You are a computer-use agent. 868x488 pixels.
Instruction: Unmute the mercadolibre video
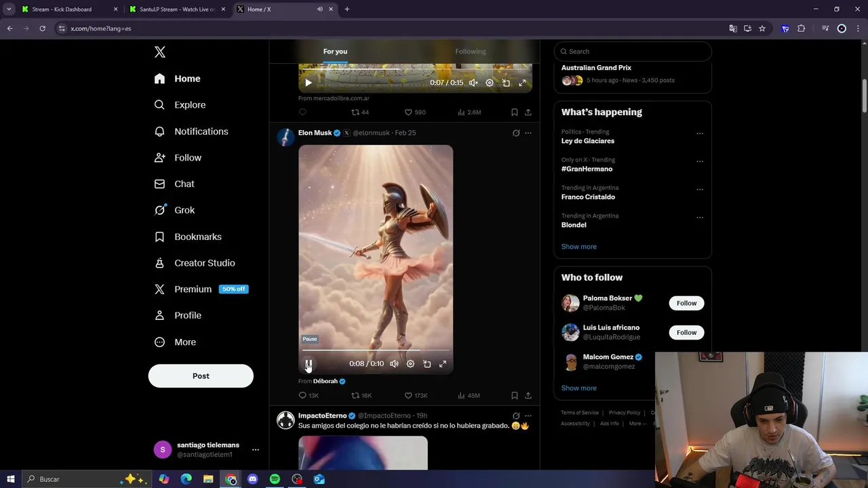pyautogui.click(x=473, y=83)
